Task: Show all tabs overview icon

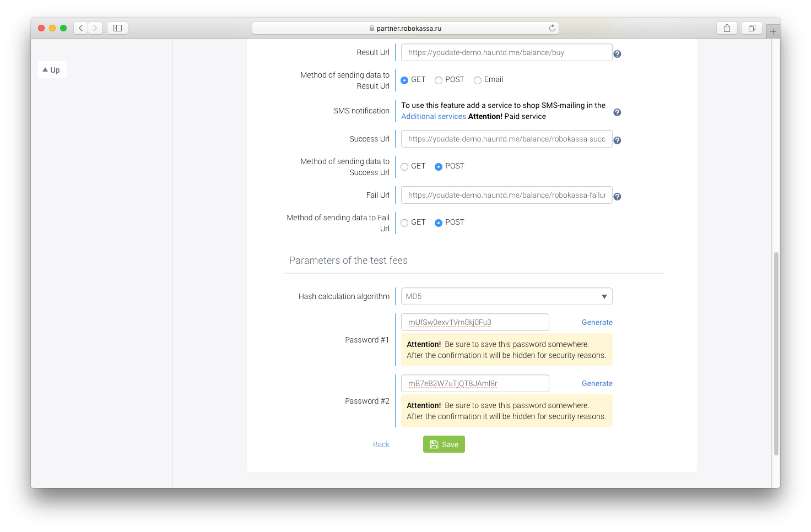Action: [751, 28]
